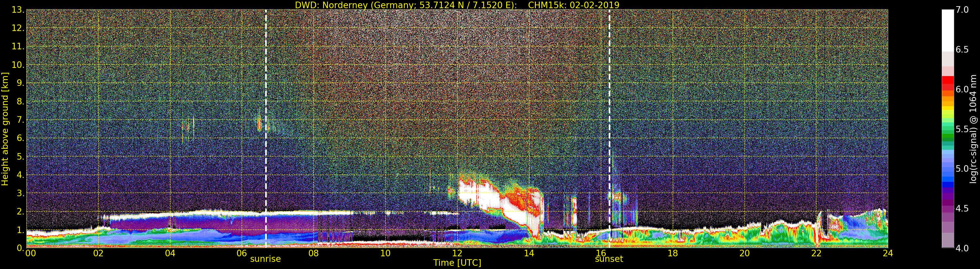Click height axis tick label '6.'
The height and width of the screenshot is (269, 980).
21,138
